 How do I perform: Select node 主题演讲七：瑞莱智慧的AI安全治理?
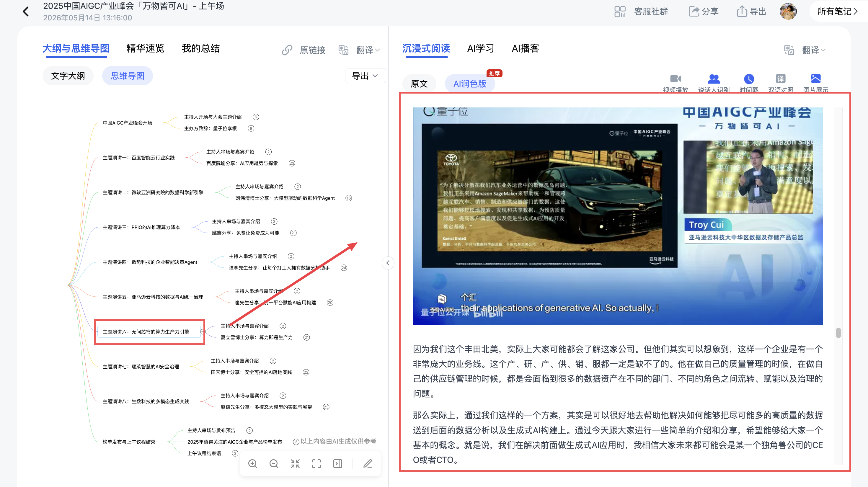pyautogui.click(x=141, y=367)
